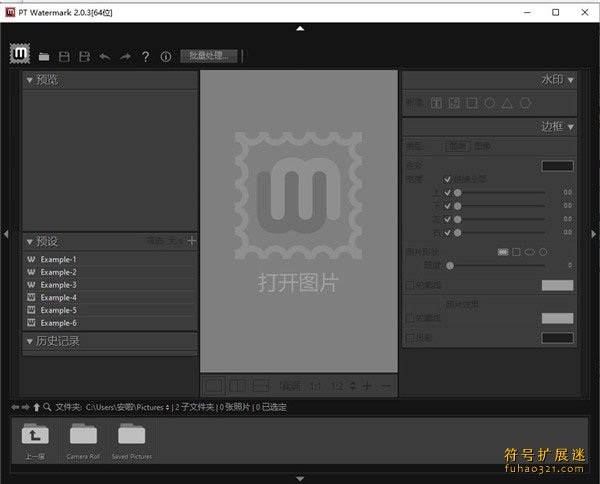Screen dimensions: 600x484
Task: Select the Example-6 preset
Action: [110, 323]
